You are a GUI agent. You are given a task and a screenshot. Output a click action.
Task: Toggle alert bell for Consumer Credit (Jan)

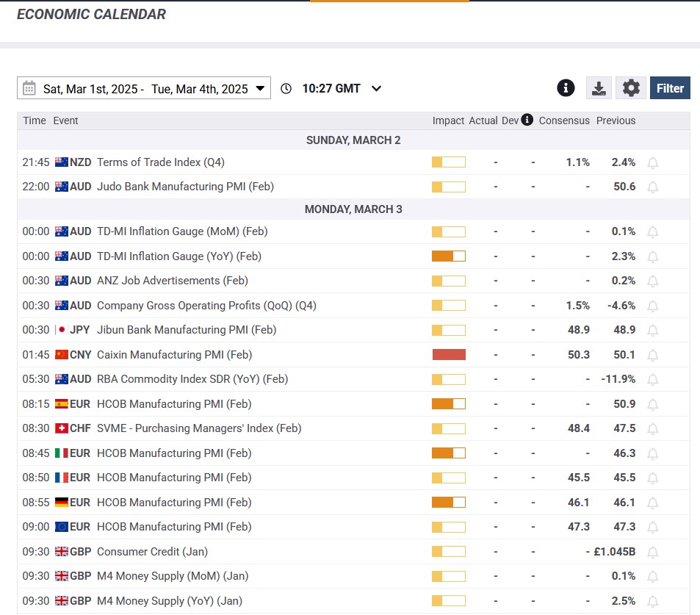652,553
